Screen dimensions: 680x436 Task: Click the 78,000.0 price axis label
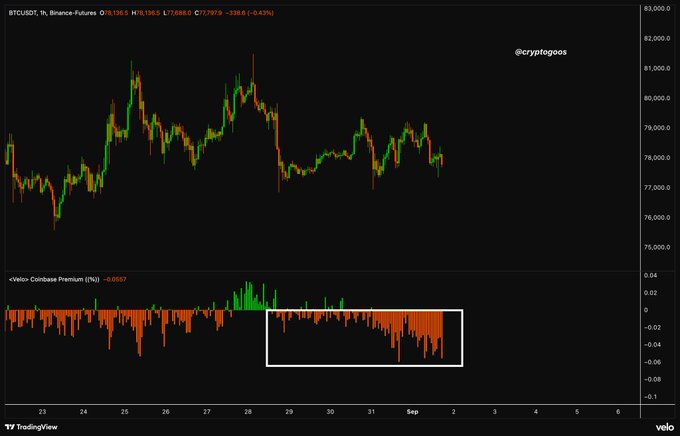658,158
